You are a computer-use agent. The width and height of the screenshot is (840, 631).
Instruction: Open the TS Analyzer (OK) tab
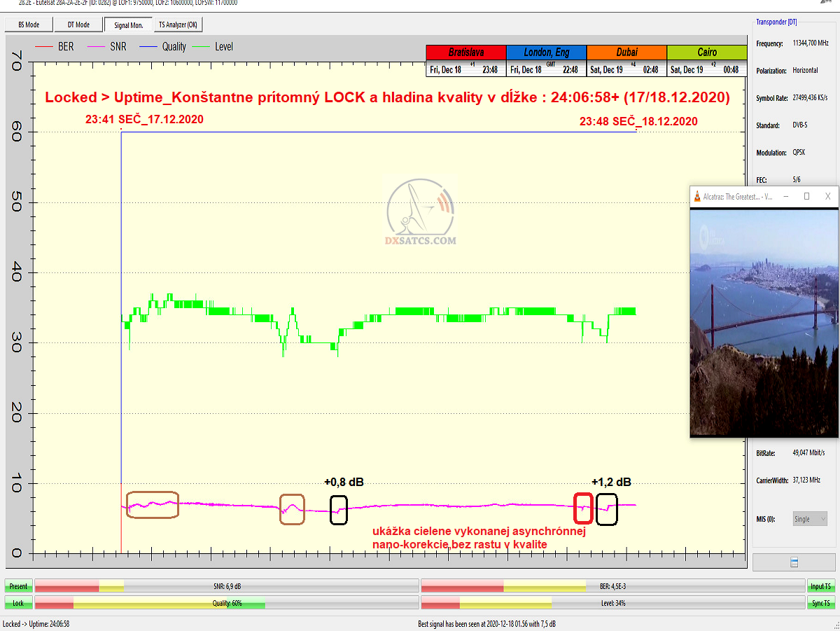point(177,25)
